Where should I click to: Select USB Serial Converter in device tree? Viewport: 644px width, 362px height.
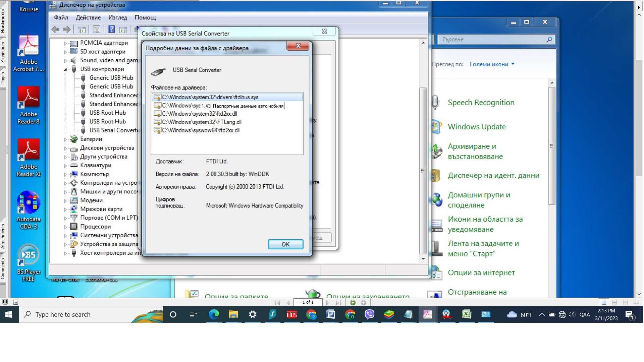tap(113, 130)
